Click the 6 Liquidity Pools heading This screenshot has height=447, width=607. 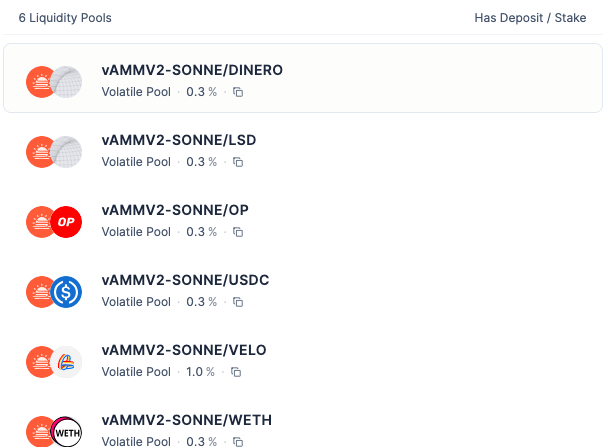pyautogui.click(x=65, y=18)
